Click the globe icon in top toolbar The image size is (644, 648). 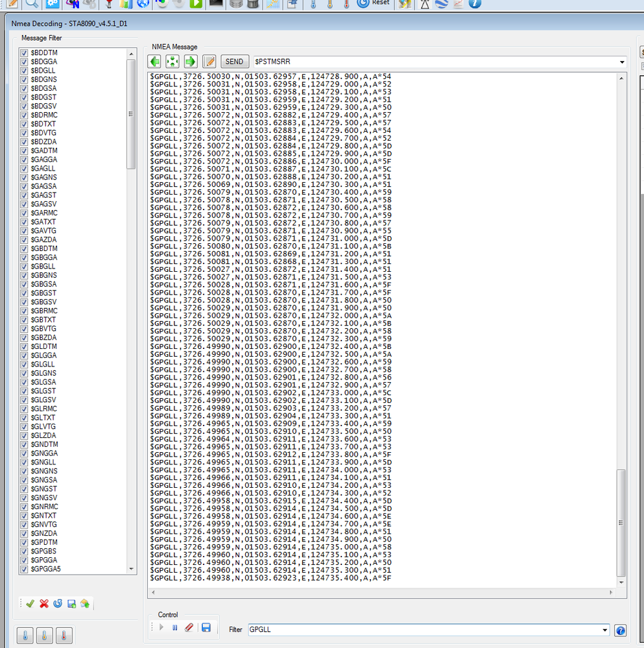(x=143, y=4)
